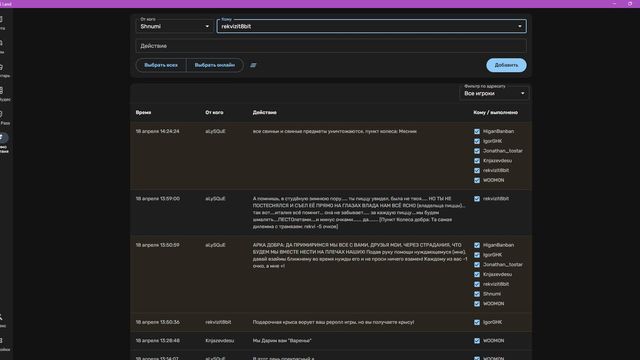Click the blue 'Добавить' button
The image size is (640, 360).
[x=506, y=65]
